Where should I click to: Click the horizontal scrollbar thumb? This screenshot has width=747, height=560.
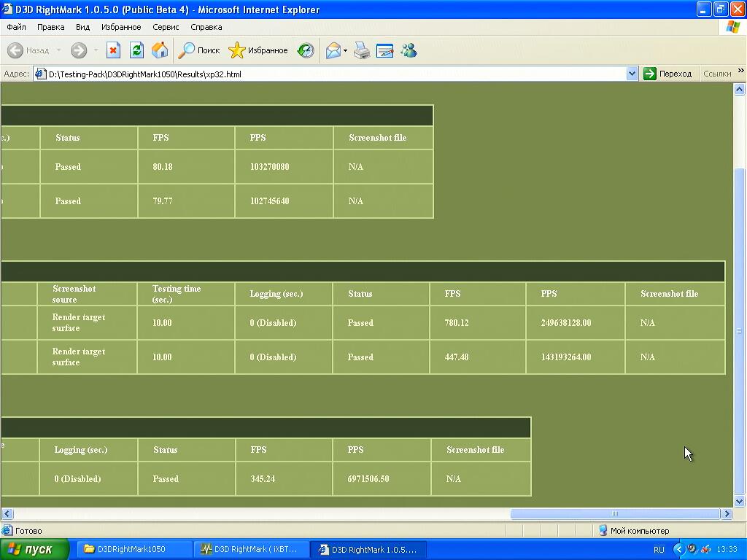[615, 514]
